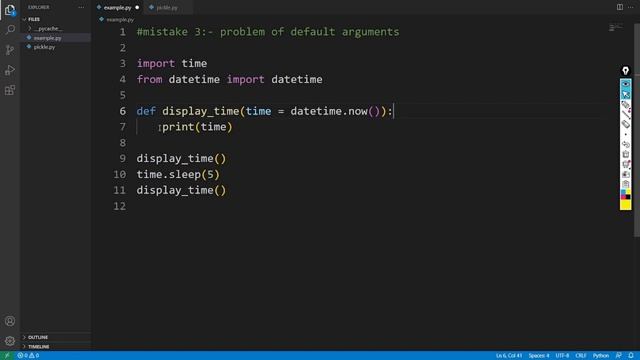Click 'import time' on line 3
Image resolution: width=640 pixels, height=360 pixels.
click(x=172, y=64)
